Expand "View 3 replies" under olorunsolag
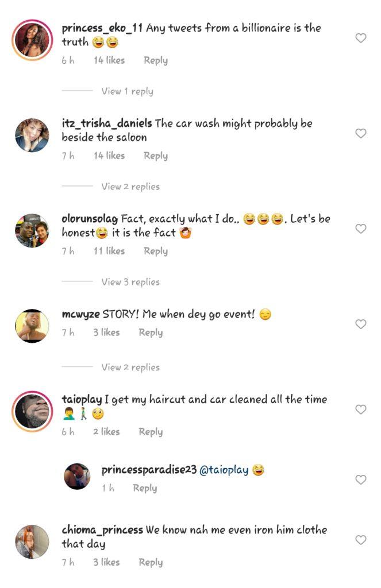 pos(130,282)
